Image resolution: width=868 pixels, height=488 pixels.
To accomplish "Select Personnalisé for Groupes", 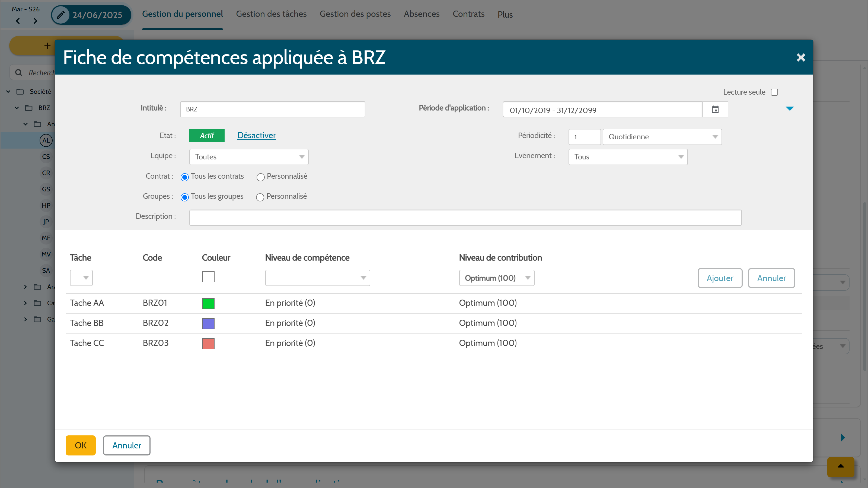I will pos(260,197).
